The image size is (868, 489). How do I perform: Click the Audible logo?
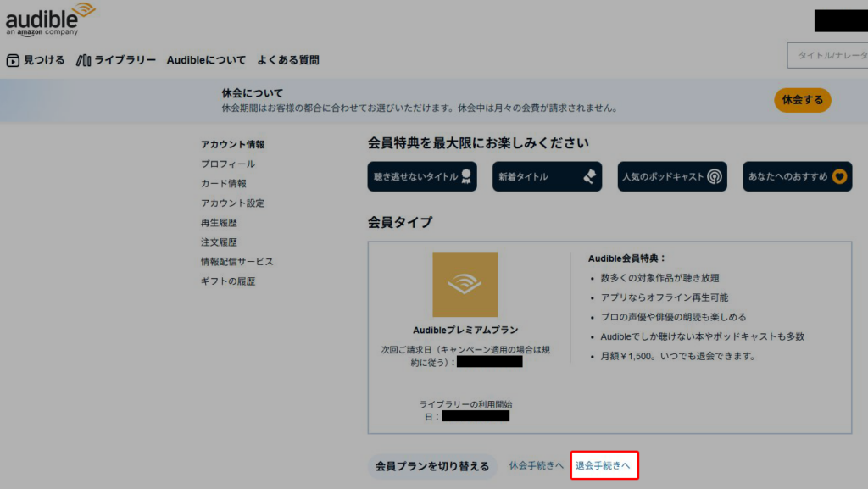tap(50, 19)
